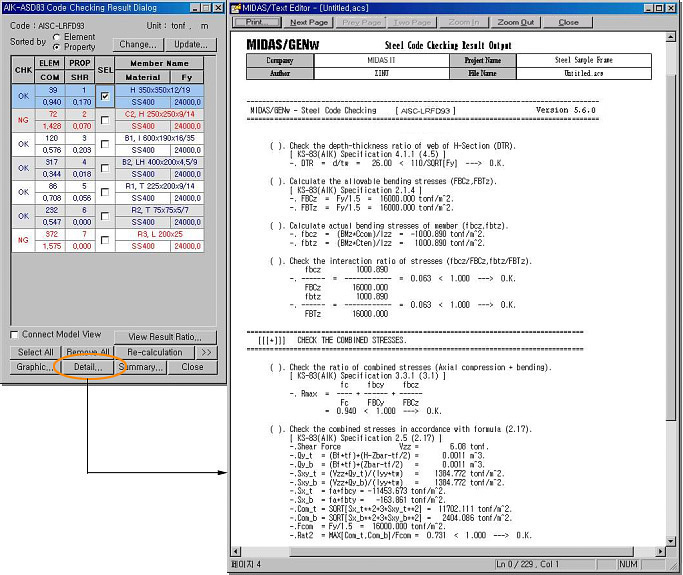Click the 0,940 COM value cell
Viewport: 683px width, 575px height.
[x=51, y=102]
